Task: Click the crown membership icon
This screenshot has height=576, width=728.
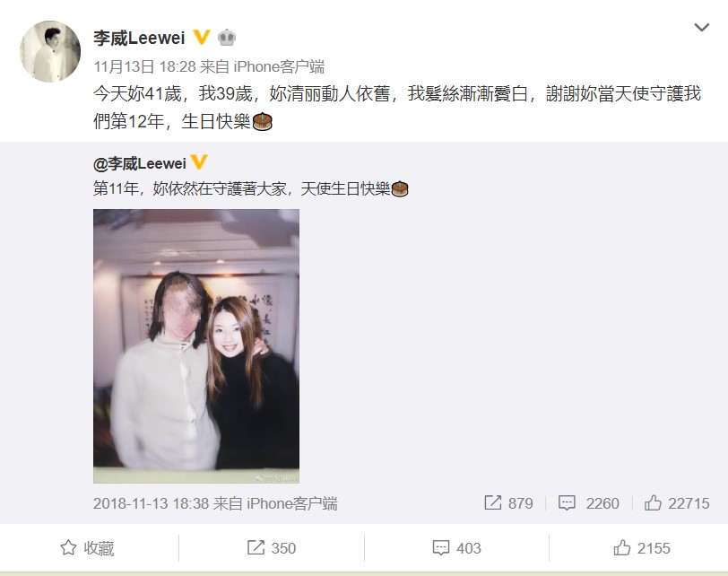Action: [227, 37]
